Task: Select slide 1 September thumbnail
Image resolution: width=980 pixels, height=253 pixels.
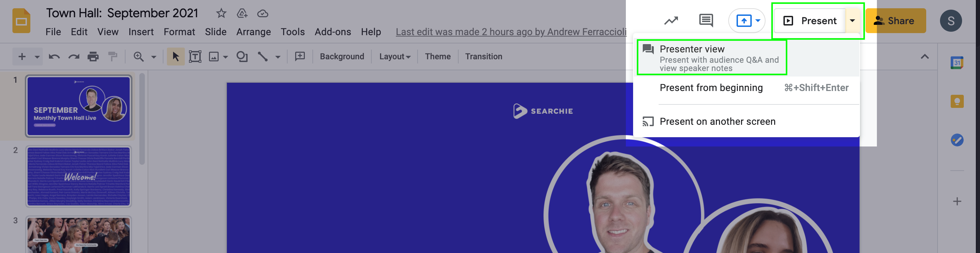Action: pyautogui.click(x=78, y=106)
